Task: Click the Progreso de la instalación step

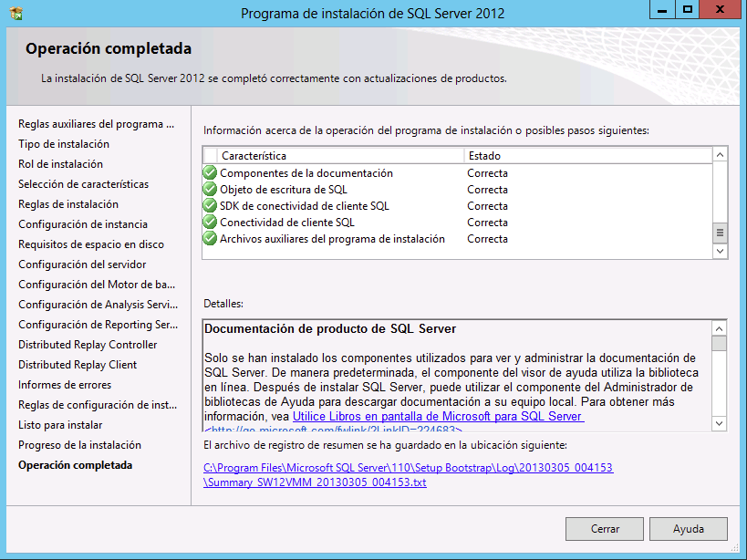Action: (79, 445)
